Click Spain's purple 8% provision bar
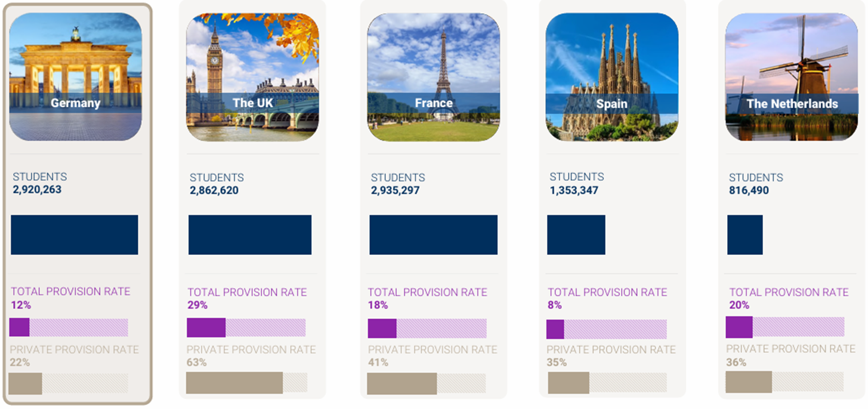 (555, 329)
